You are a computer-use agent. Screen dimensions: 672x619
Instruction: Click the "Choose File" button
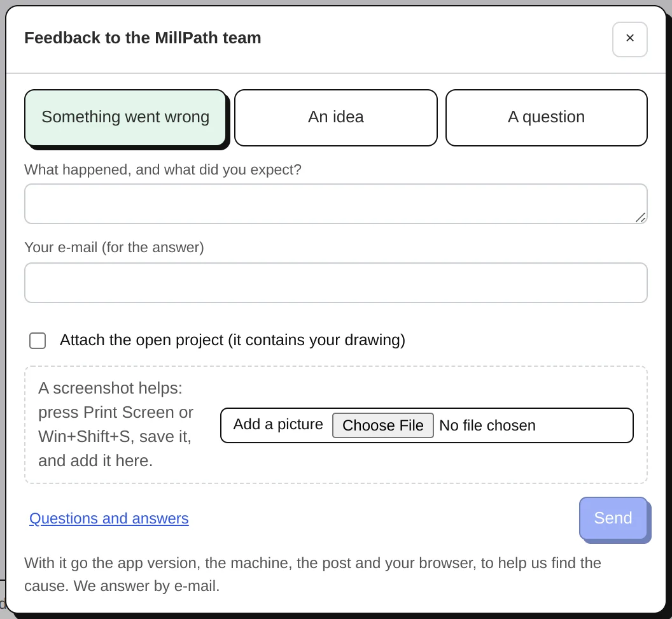point(382,425)
